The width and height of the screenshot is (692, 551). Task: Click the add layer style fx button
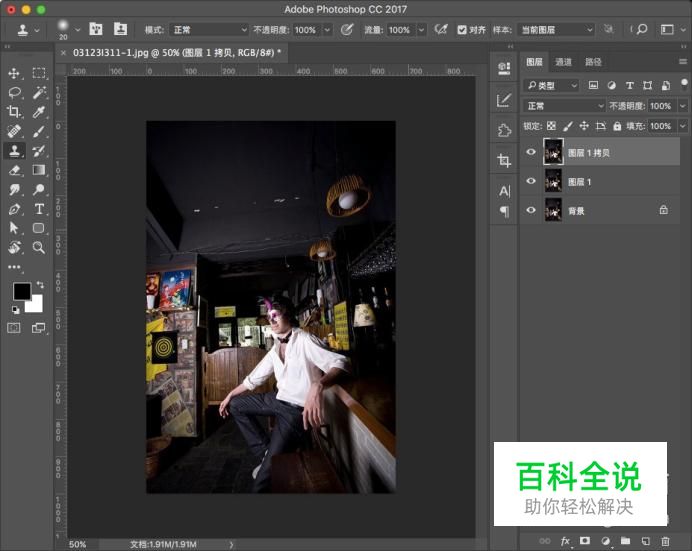pyautogui.click(x=566, y=541)
